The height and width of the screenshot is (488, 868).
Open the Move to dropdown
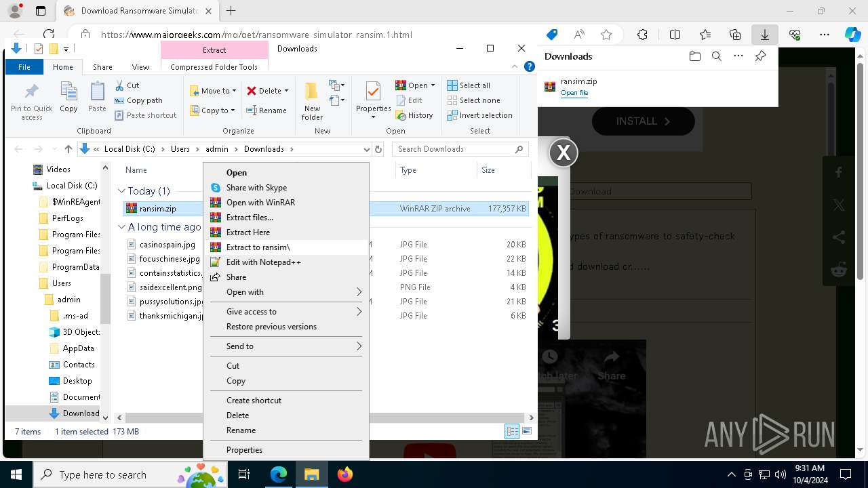tap(213, 91)
